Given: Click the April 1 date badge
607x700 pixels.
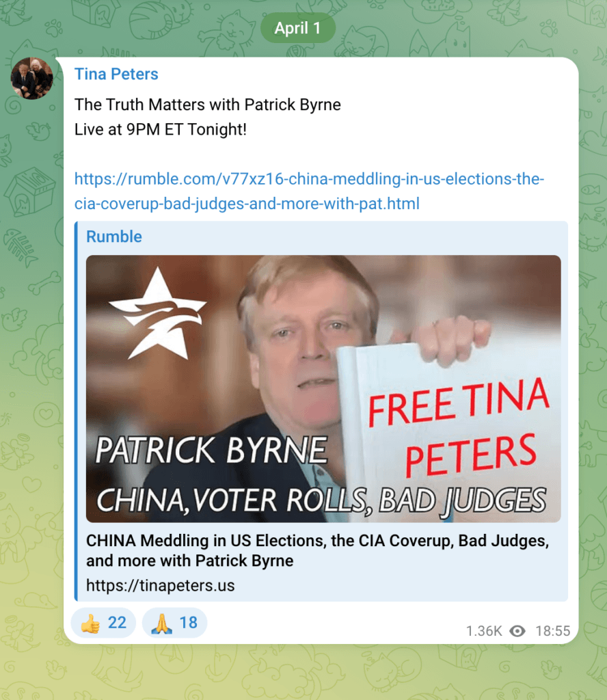Looking at the screenshot, I should [298, 27].
